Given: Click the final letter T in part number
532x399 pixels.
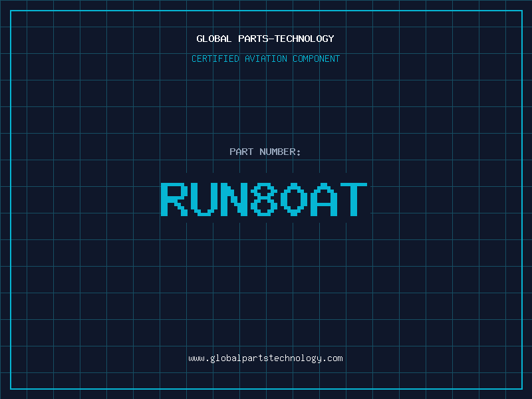Looking at the screenshot, I should click(x=354, y=199).
